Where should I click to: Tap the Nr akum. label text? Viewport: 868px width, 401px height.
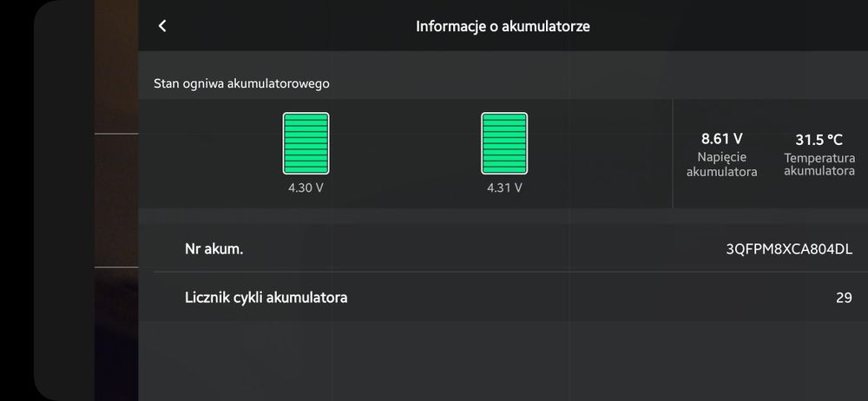point(214,249)
